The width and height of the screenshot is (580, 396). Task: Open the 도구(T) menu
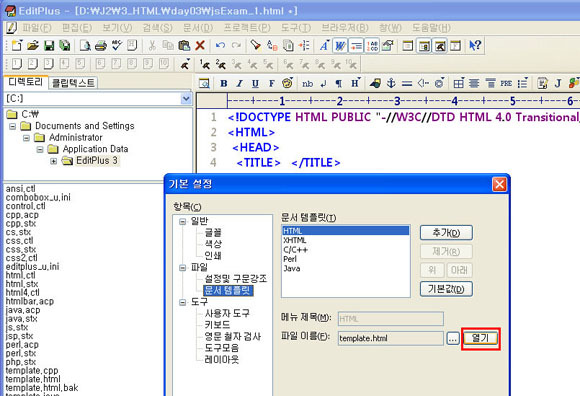(x=296, y=28)
